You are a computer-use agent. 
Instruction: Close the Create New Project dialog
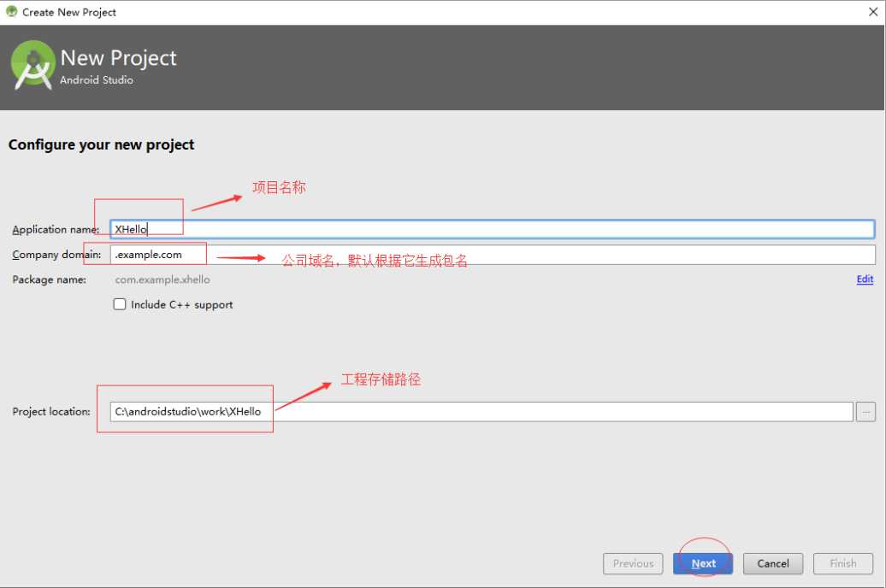[x=873, y=12]
